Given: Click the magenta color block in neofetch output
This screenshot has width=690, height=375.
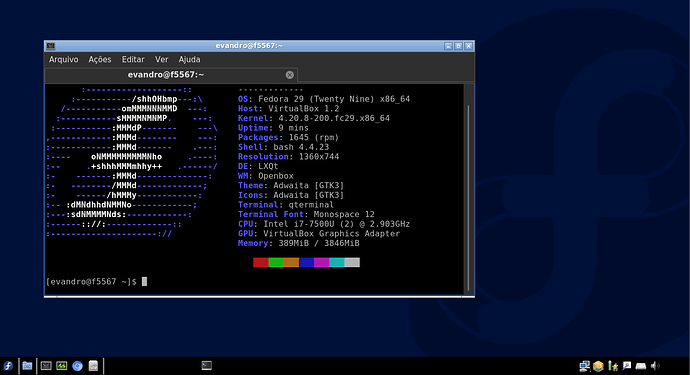Looking at the screenshot, I should point(321,262).
